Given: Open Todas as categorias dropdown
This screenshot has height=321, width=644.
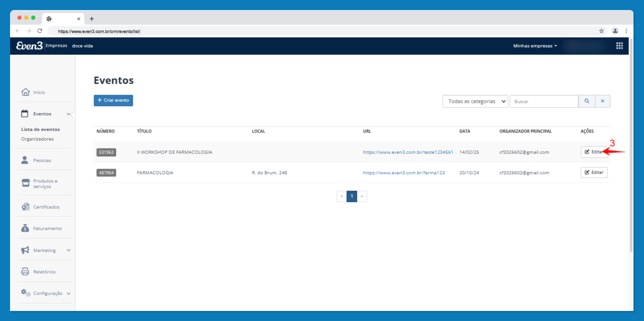Looking at the screenshot, I should point(475,101).
